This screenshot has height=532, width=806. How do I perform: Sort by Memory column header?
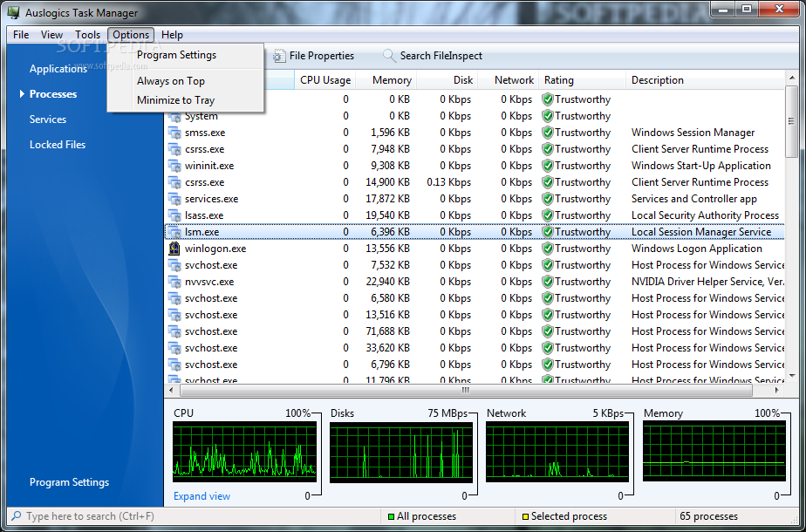click(x=386, y=80)
